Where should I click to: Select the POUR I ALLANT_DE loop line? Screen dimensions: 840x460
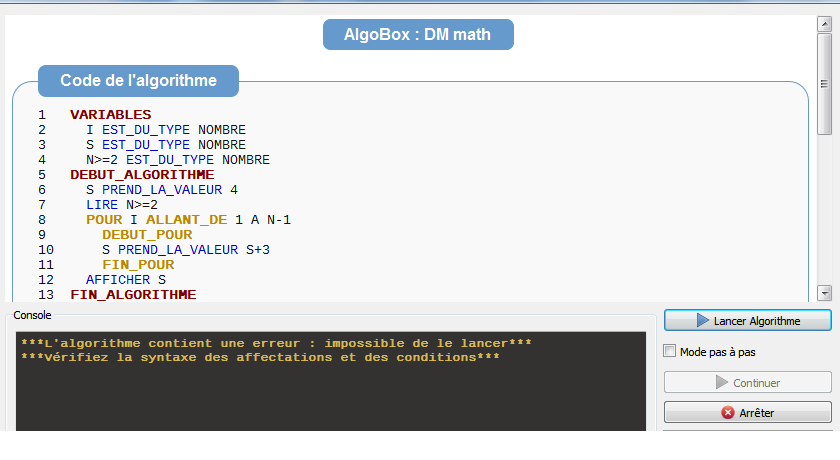point(188,220)
